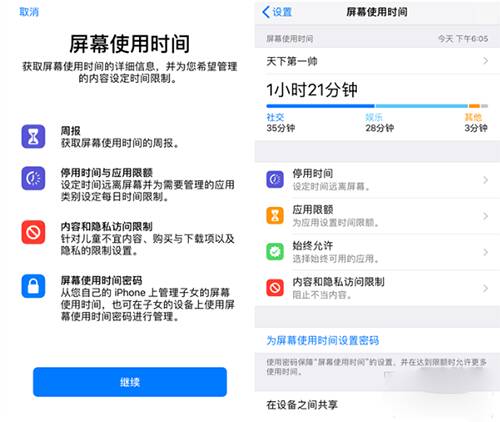Image resolution: width=500 pixels, height=422 pixels.
Task: Open the 始终允许 row chevron
Action: pyautogui.click(x=486, y=252)
